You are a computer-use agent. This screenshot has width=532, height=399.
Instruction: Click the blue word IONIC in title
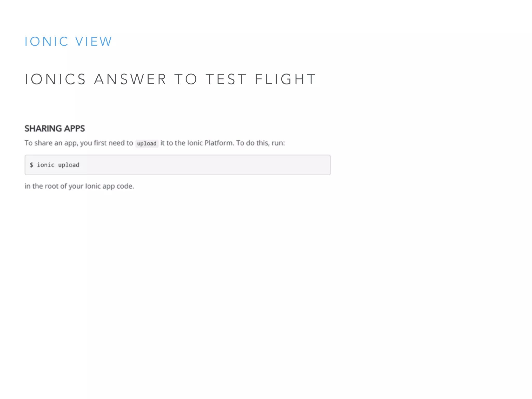pyautogui.click(x=46, y=42)
